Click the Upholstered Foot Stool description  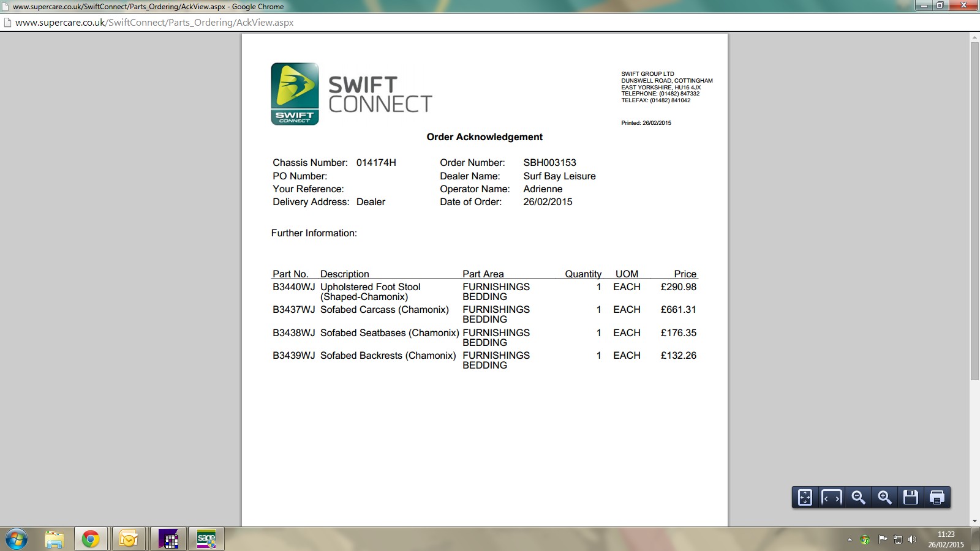[x=371, y=292]
